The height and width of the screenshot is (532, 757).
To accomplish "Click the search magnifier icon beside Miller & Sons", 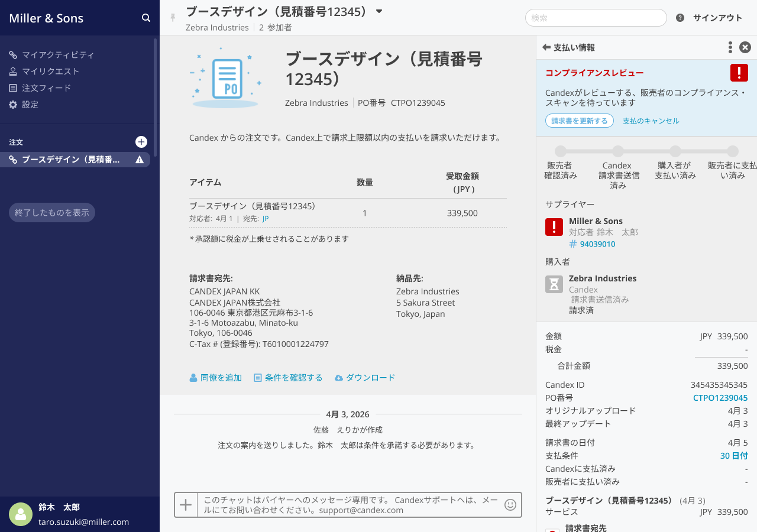I will point(146,18).
